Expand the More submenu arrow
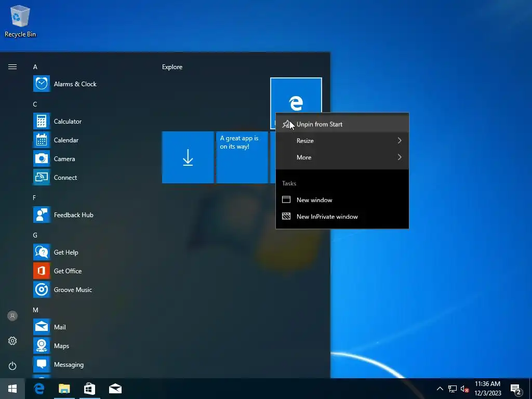 tap(400, 157)
